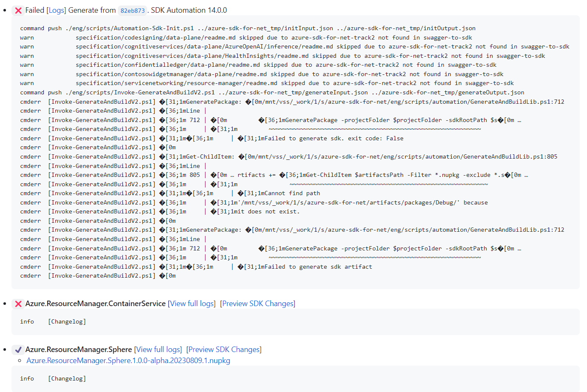Open Preview SDK Changes for ContainerService

[x=258, y=304]
